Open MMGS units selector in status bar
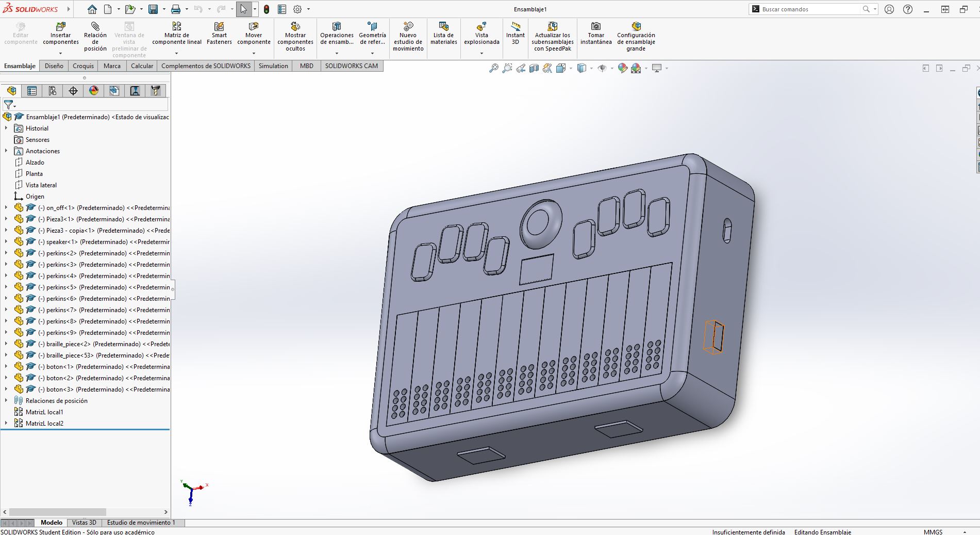980x535 pixels. [x=933, y=532]
